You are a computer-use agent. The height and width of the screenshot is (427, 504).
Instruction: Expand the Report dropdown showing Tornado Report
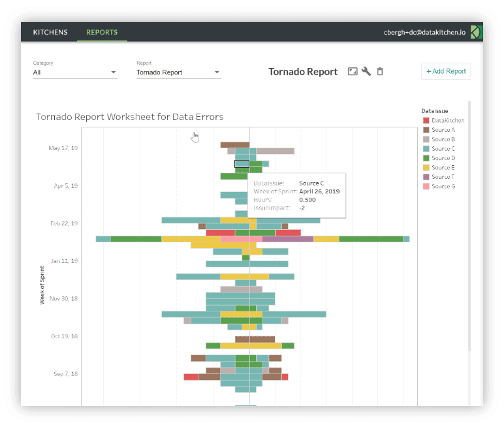[178, 72]
